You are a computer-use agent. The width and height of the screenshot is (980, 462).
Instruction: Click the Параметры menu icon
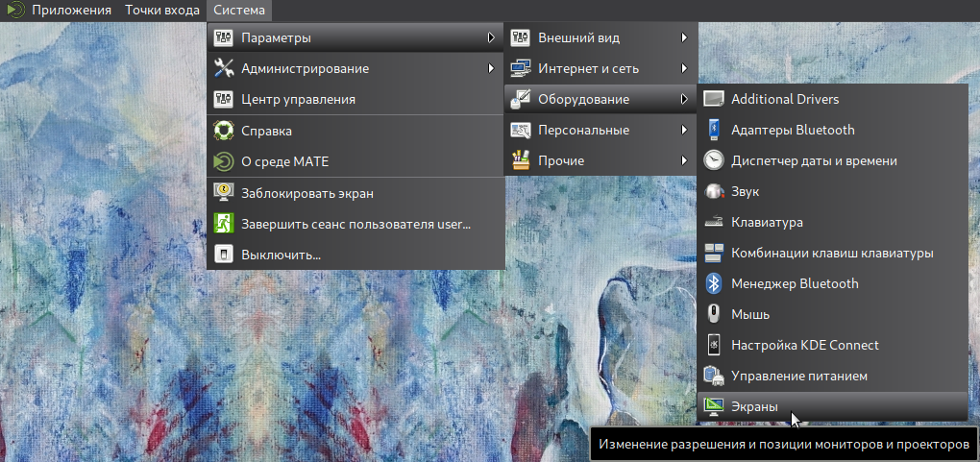coord(224,38)
